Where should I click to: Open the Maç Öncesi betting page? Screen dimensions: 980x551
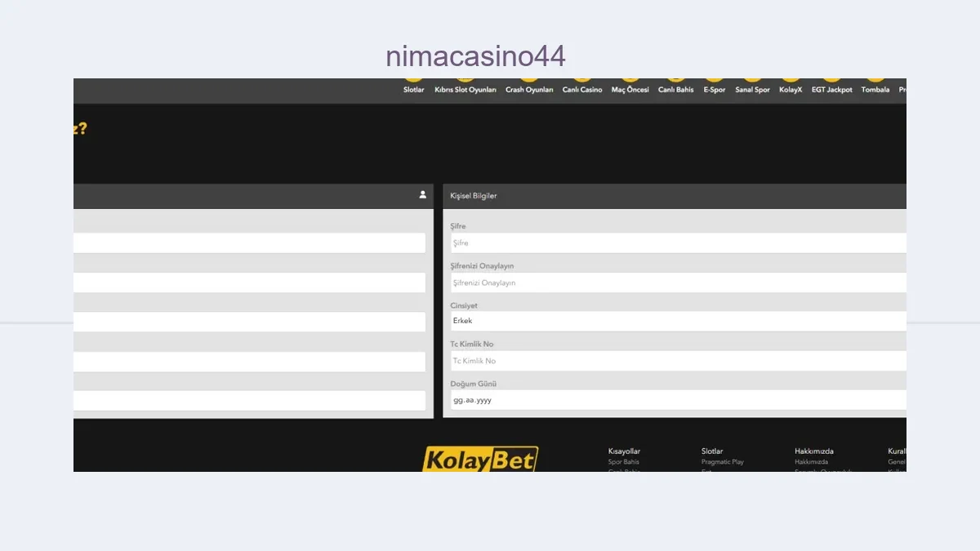[x=630, y=89]
